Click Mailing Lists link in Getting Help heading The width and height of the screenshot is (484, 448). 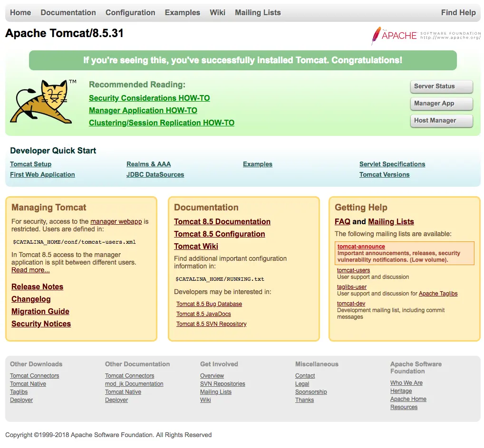point(391,221)
